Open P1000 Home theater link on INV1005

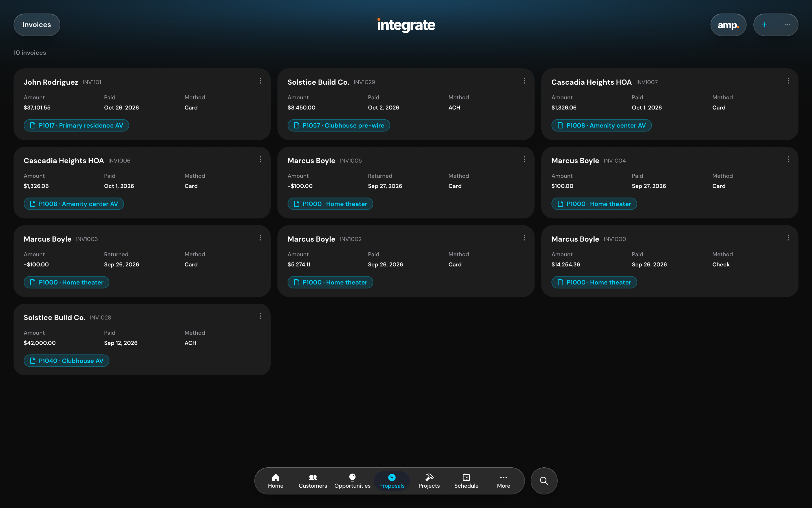[x=330, y=204]
